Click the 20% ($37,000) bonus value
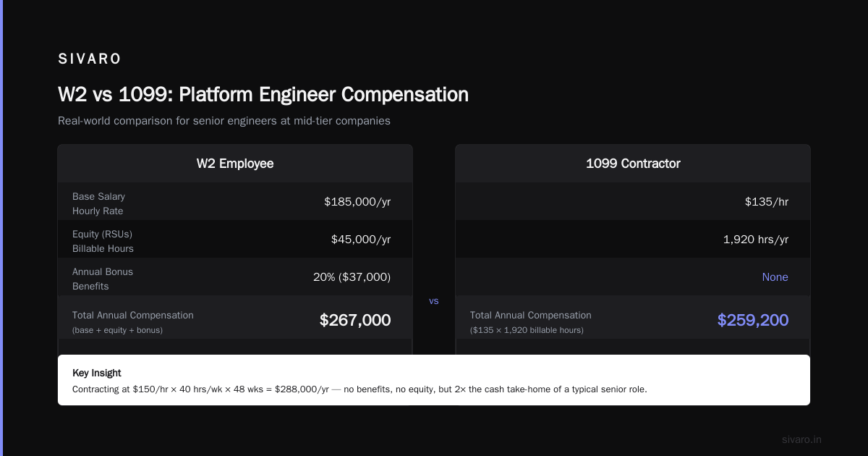This screenshot has width=868, height=456. coord(351,277)
